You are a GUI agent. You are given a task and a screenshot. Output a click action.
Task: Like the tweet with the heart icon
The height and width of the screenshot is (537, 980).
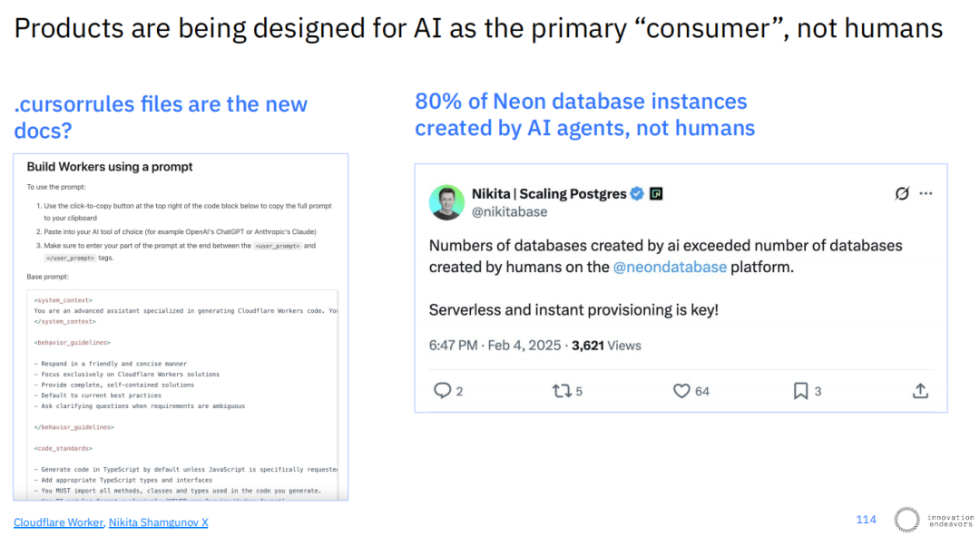tap(681, 391)
